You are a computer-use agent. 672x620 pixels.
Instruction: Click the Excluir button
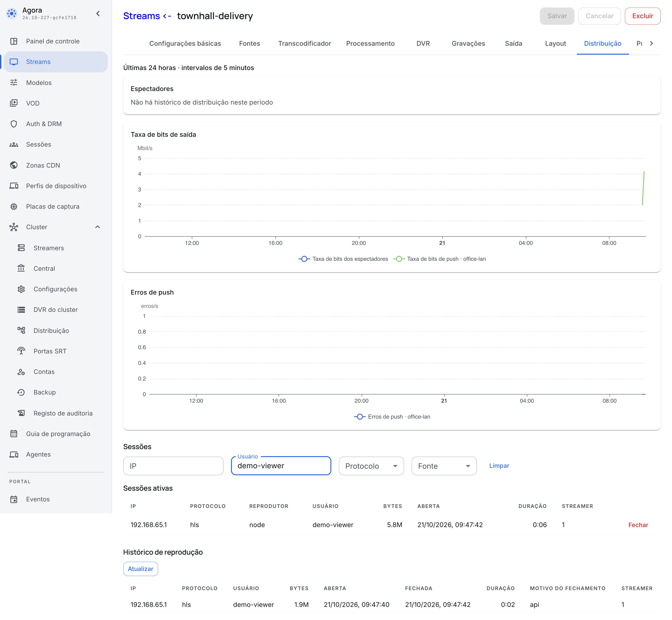pyautogui.click(x=643, y=16)
